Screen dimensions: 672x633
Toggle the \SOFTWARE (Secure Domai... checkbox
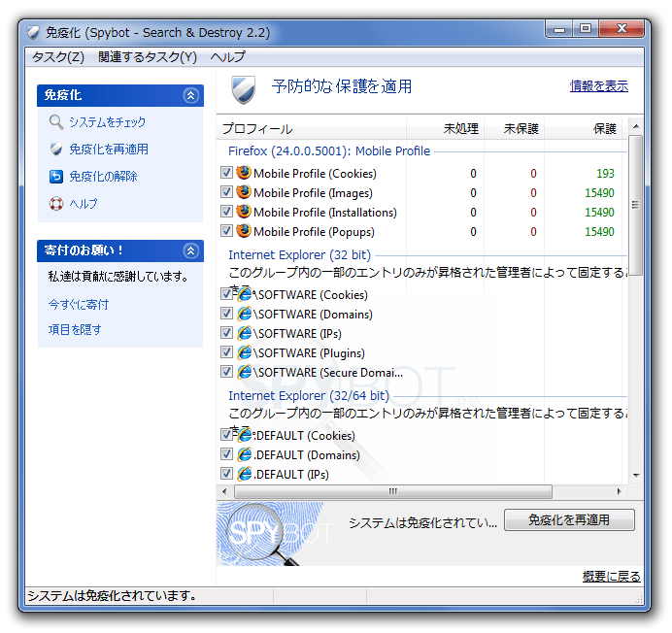226,372
